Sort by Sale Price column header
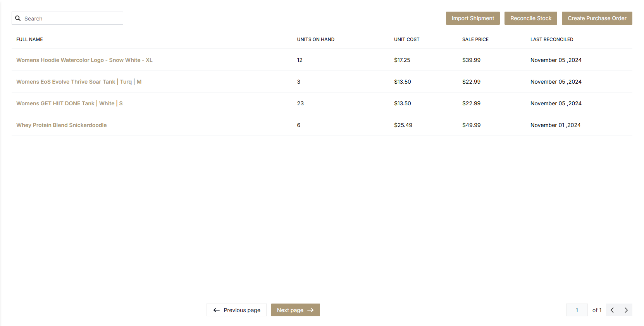This screenshot has width=644, height=326. (x=475, y=39)
